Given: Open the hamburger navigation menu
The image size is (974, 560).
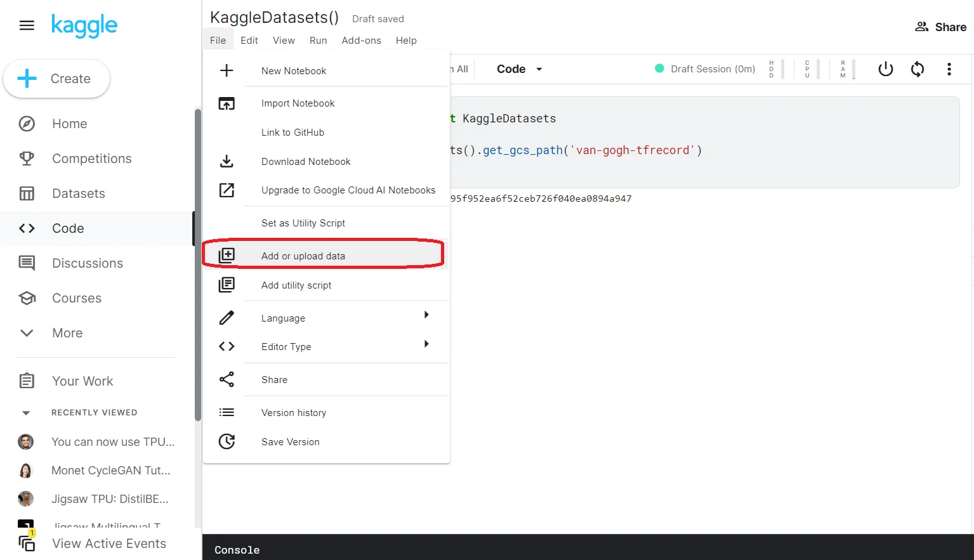Looking at the screenshot, I should [x=27, y=25].
